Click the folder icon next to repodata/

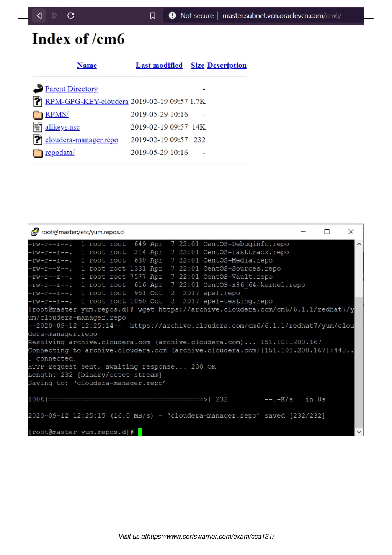38,153
